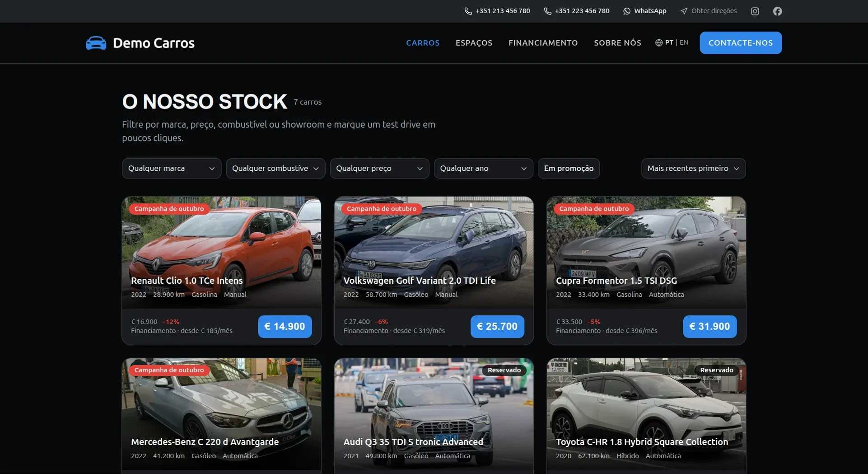The height and width of the screenshot is (474, 868).
Task: Click the phone number +351 223 456 780
Action: click(582, 11)
